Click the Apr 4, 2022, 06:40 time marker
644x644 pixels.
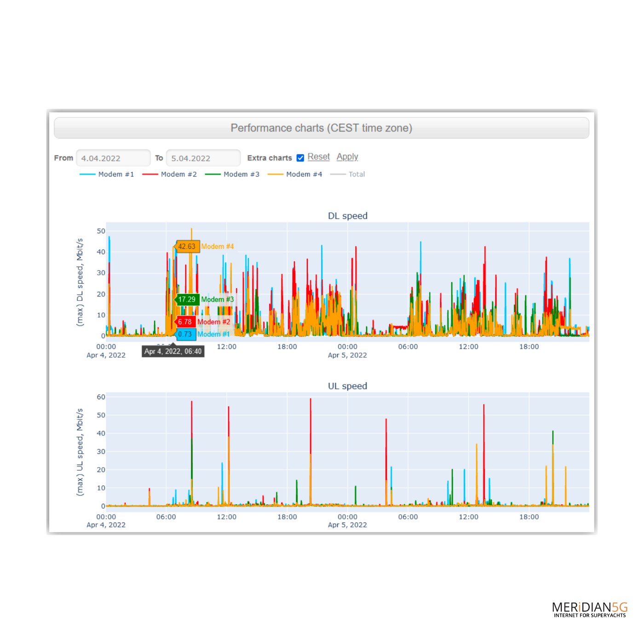[173, 351]
